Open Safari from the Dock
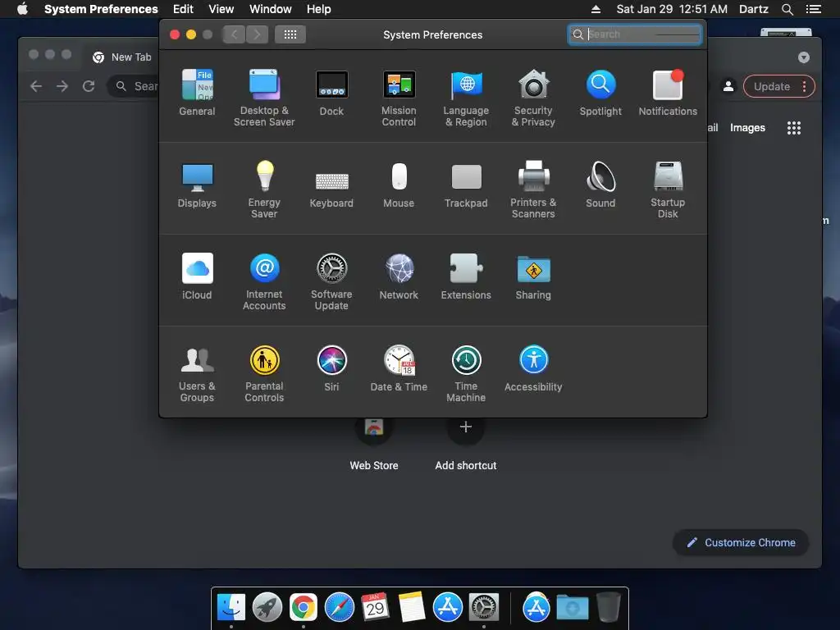 click(340, 608)
